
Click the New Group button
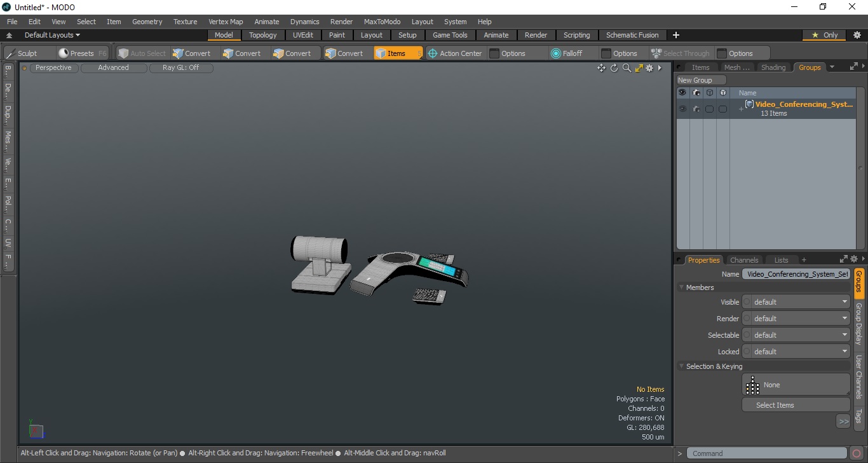pyautogui.click(x=702, y=80)
